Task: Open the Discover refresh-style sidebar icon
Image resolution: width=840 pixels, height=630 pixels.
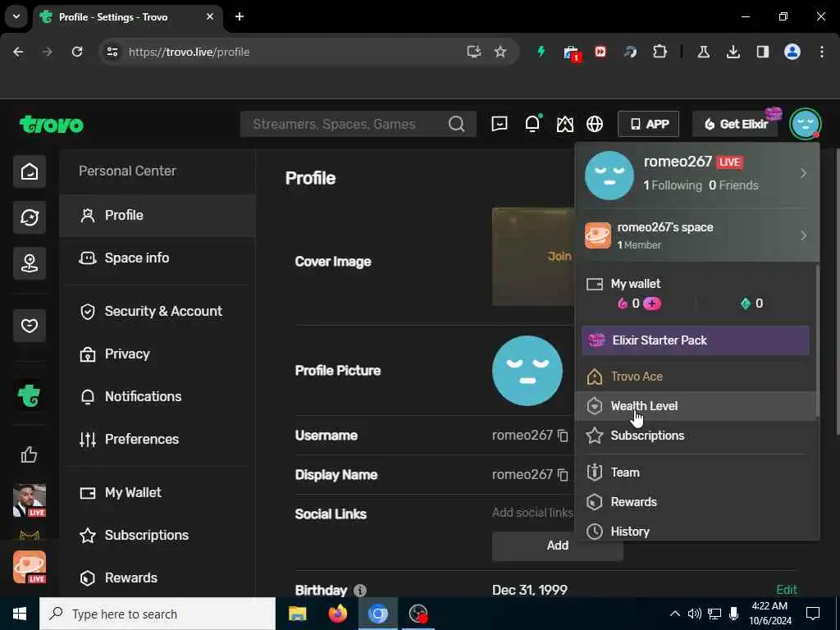Action: click(30, 217)
